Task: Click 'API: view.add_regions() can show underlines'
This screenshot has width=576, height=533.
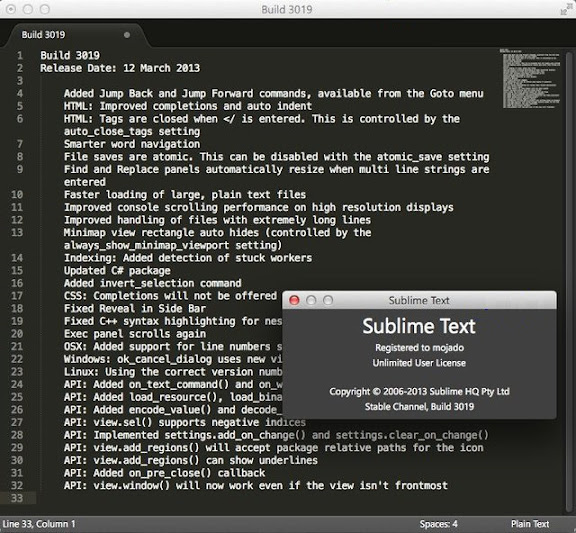Action: 191,461
